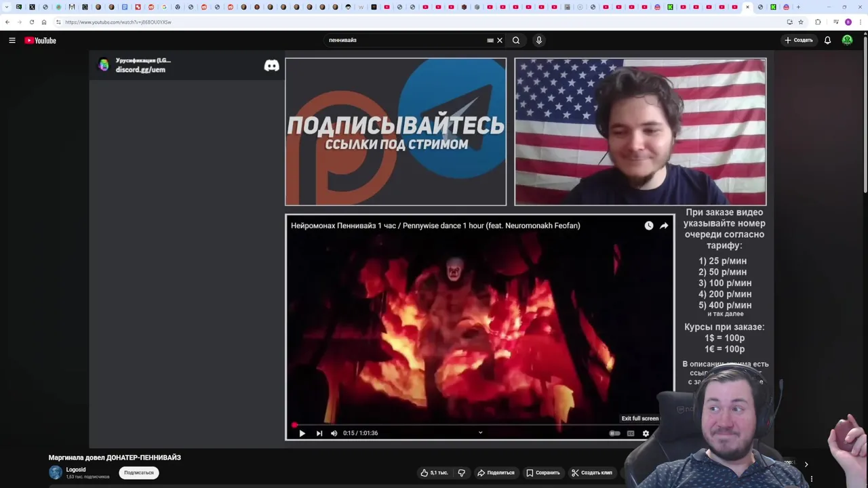Viewport: 868px width, 488px height.
Task: Create a clip with Создать клип
Action: tap(592, 472)
